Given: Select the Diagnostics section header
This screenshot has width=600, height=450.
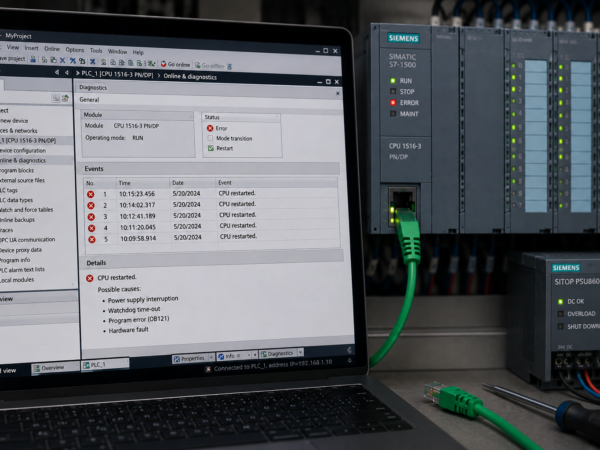Looking at the screenshot, I should [x=93, y=88].
